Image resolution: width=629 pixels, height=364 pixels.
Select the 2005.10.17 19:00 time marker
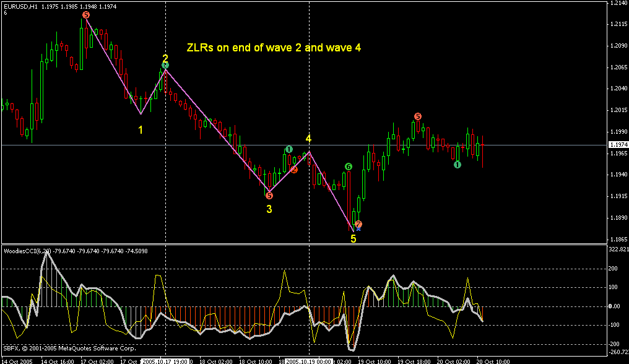coord(165,360)
